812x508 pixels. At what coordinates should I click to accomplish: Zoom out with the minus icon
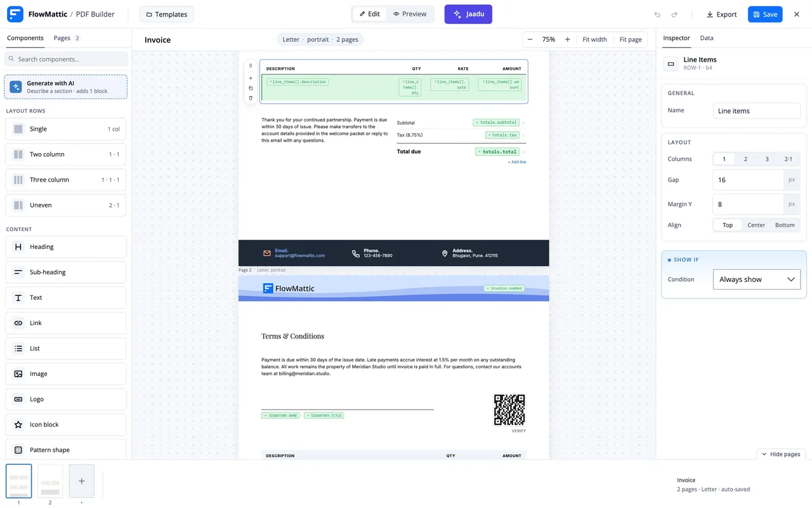pos(530,39)
